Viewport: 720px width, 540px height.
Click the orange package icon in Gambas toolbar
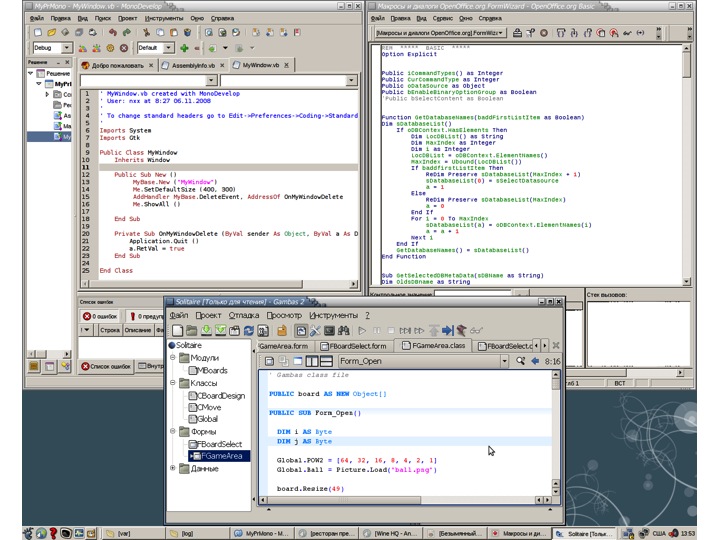(x=281, y=331)
